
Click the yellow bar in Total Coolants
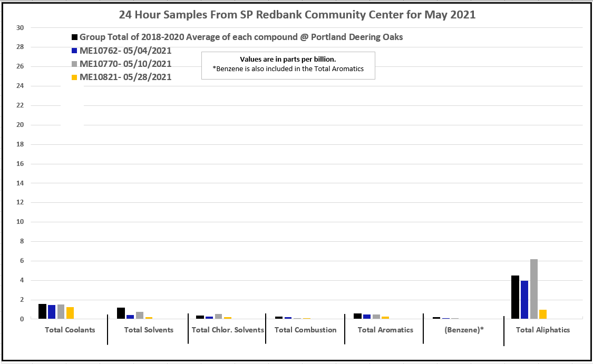click(x=70, y=313)
